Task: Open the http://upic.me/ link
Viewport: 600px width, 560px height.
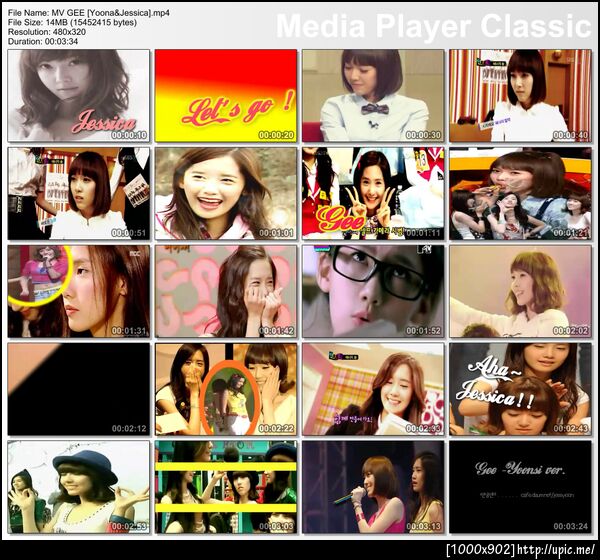Action: pyautogui.click(x=556, y=550)
